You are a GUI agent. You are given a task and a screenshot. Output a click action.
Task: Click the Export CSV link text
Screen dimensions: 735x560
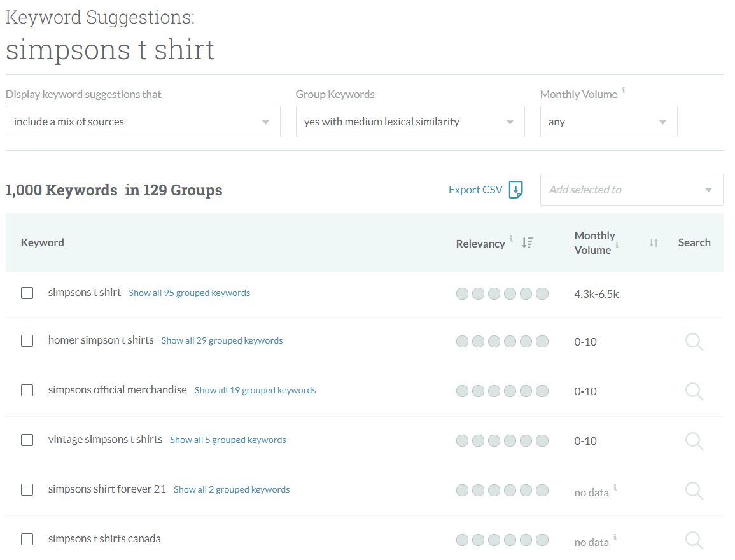click(475, 190)
